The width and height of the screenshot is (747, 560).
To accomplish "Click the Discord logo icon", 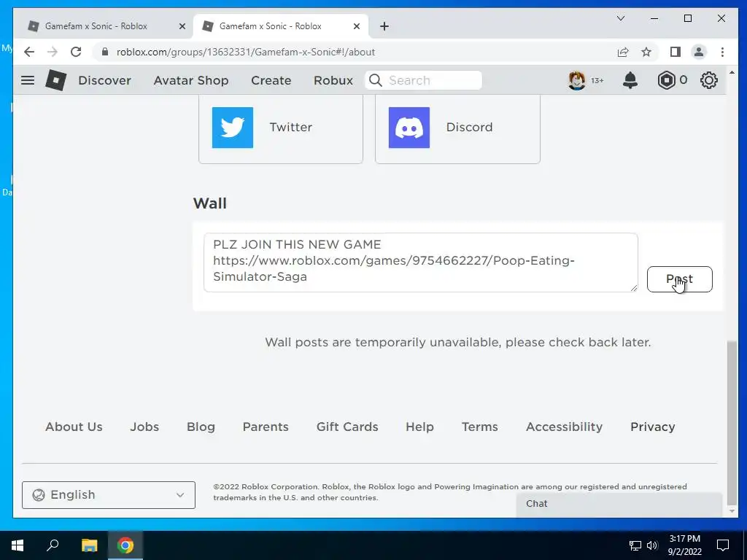I will pyautogui.click(x=409, y=127).
